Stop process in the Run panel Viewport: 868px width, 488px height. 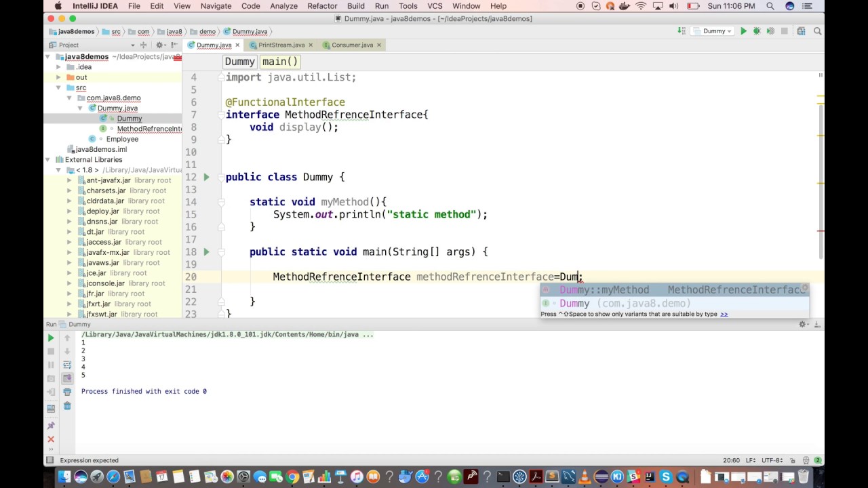pos(51,351)
